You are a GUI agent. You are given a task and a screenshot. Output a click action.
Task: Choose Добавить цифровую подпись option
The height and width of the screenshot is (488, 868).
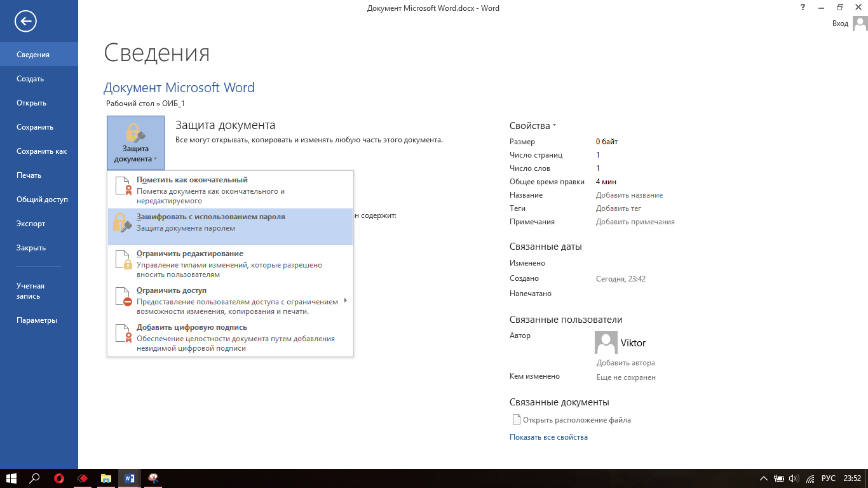pos(230,337)
